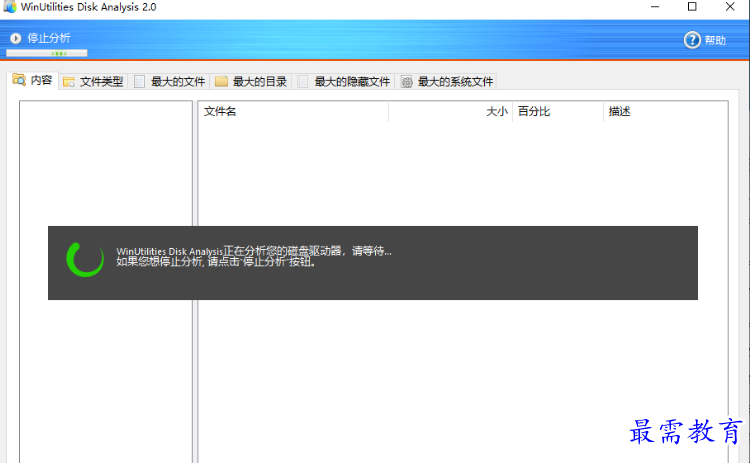This screenshot has width=751, height=463.
Task: Minimize the Disk Analysis window
Action: (655, 7)
